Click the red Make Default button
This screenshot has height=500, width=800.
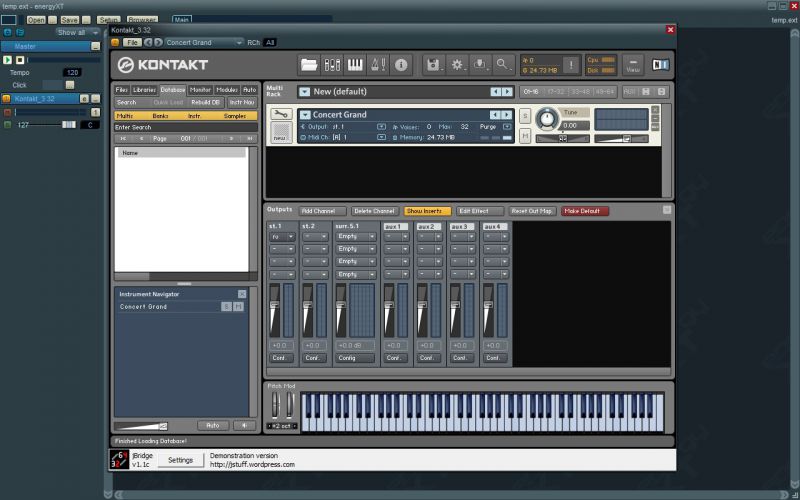585,211
